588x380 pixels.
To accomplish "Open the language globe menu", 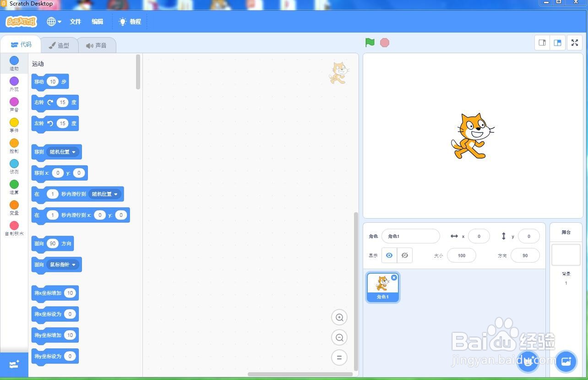I will pyautogui.click(x=54, y=22).
